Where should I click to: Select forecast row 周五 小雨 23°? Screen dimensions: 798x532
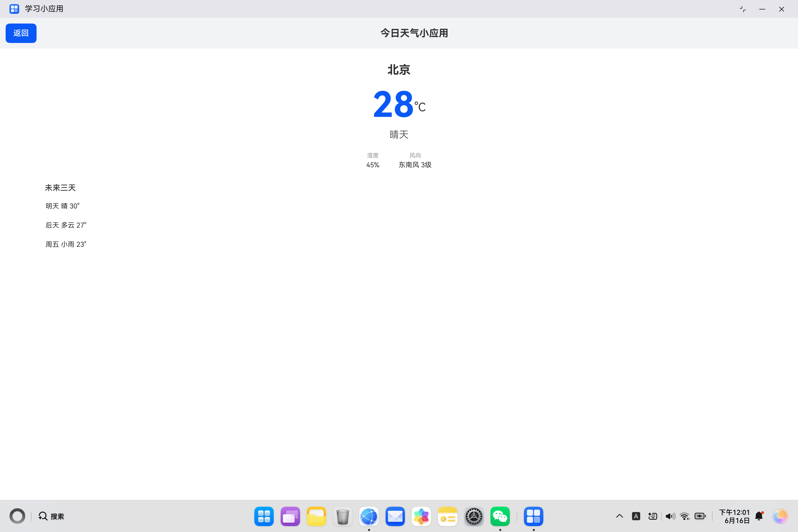pos(66,244)
